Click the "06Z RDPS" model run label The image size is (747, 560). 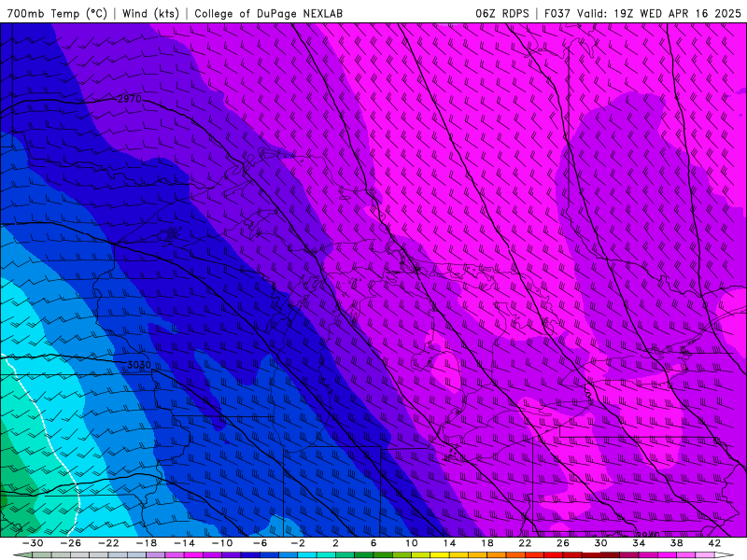(x=502, y=14)
